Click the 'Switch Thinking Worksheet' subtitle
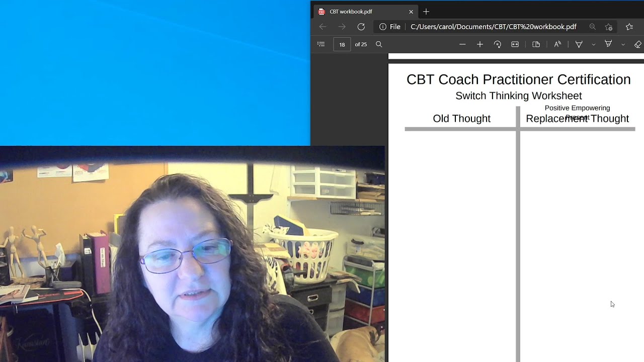Image resolution: width=644 pixels, height=362 pixels. (518, 96)
